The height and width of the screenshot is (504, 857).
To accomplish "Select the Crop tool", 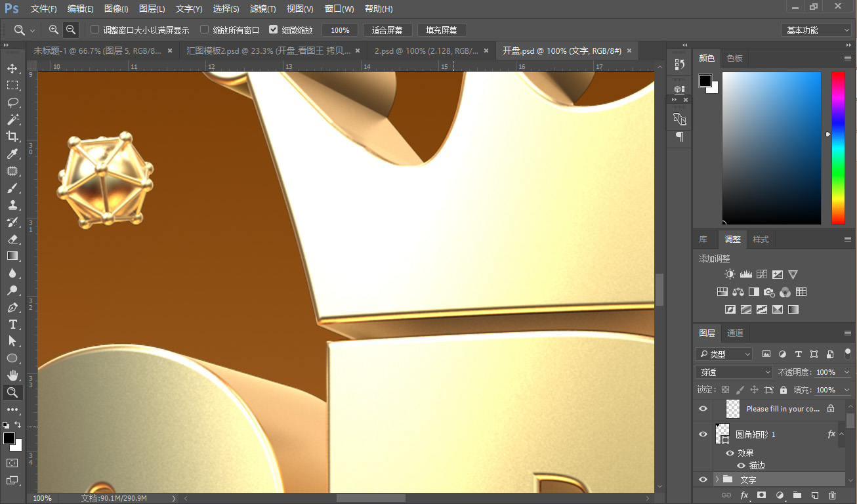I will (12, 136).
